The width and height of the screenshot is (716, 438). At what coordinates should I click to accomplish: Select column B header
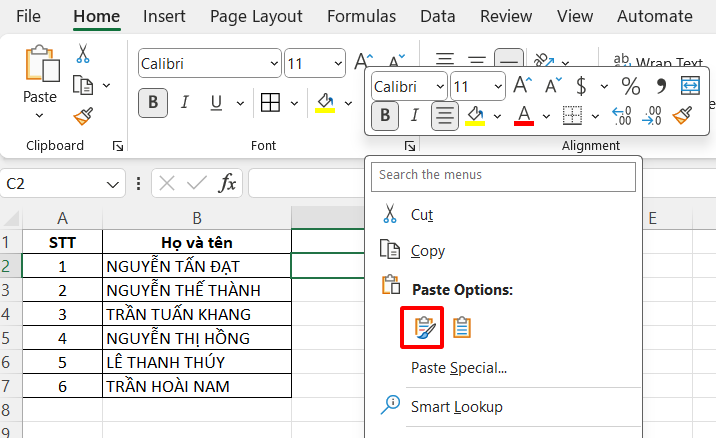197,218
